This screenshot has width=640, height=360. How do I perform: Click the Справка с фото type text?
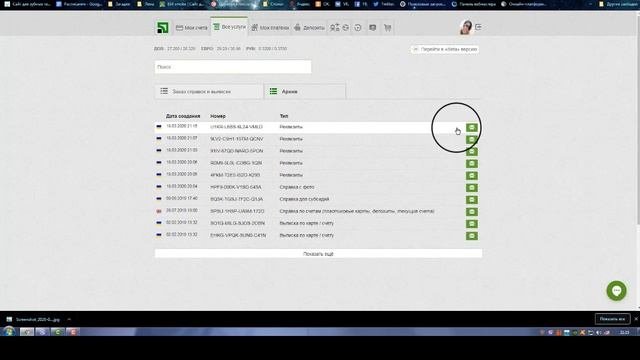pyautogui.click(x=297, y=187)
